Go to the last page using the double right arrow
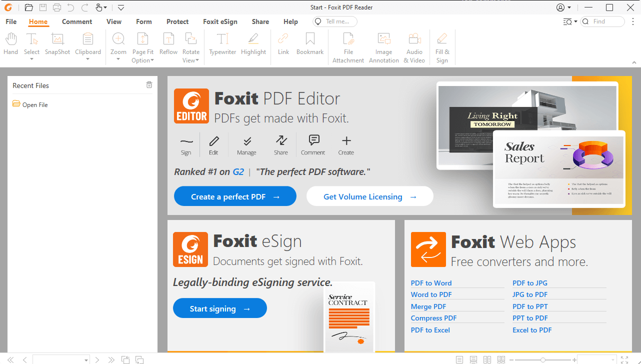This screenshot has height=364, width=641. (111, 360)
